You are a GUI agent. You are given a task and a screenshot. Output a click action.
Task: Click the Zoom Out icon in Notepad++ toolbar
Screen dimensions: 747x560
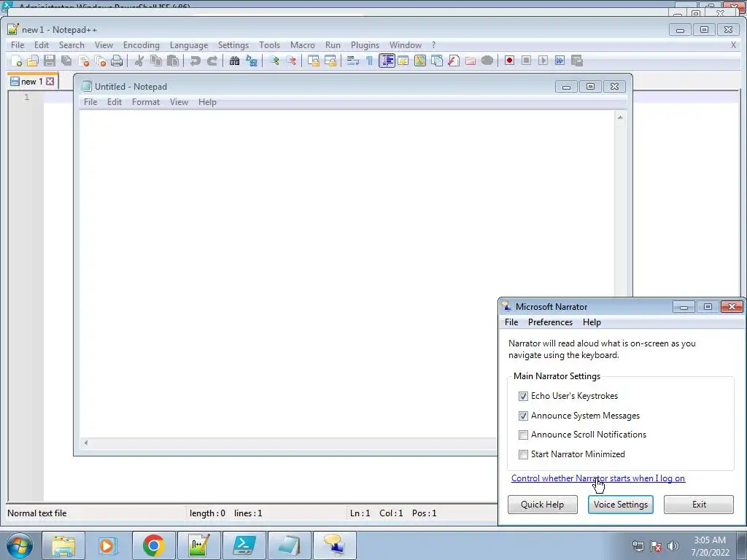pos(290,61)
